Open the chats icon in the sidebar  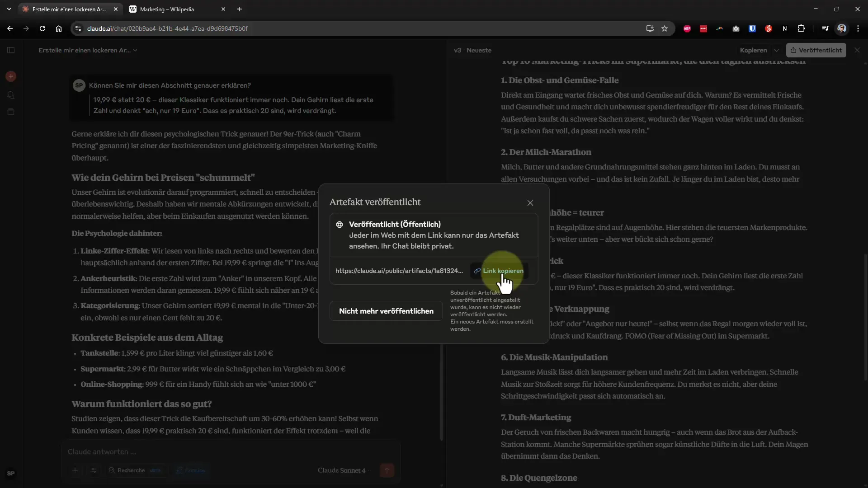coord(11,95)
